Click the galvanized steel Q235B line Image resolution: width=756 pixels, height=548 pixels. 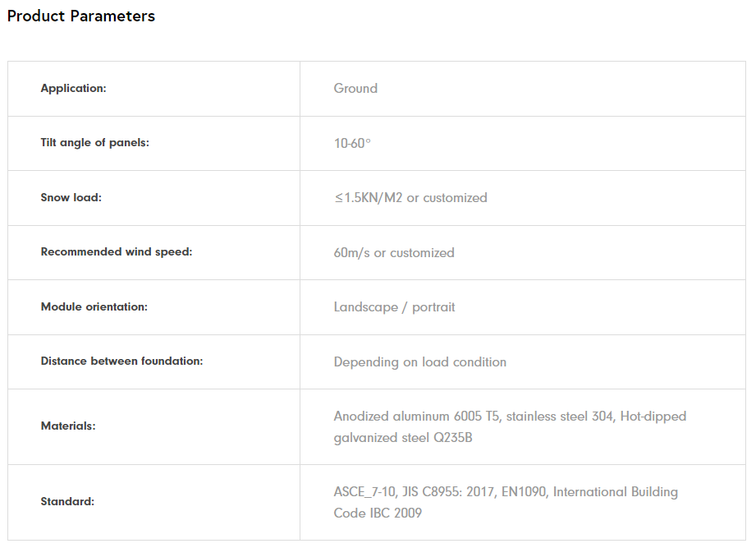[x=402, y=437]
